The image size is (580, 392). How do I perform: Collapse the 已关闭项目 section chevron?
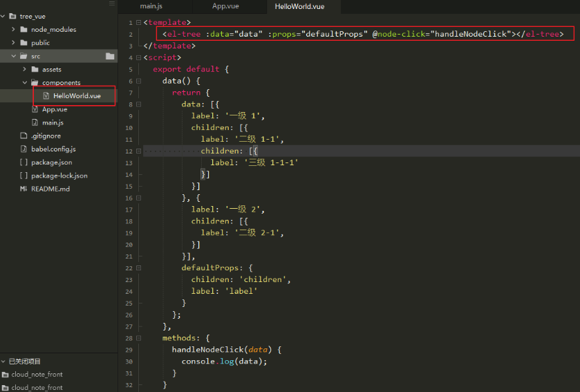[3, 362]
